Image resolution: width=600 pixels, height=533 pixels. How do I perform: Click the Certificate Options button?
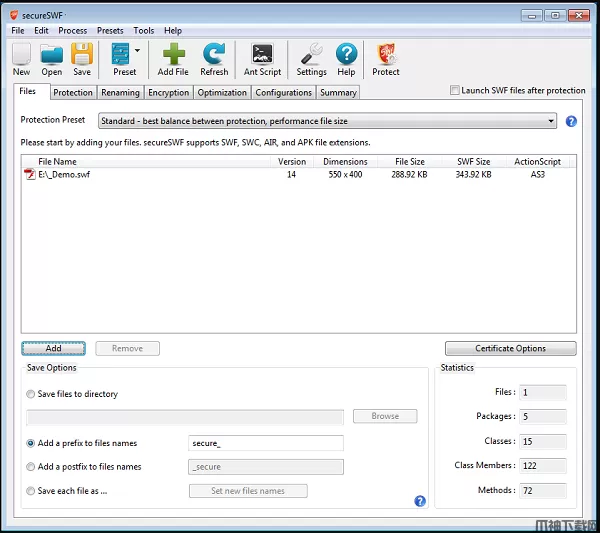(510, 349)
